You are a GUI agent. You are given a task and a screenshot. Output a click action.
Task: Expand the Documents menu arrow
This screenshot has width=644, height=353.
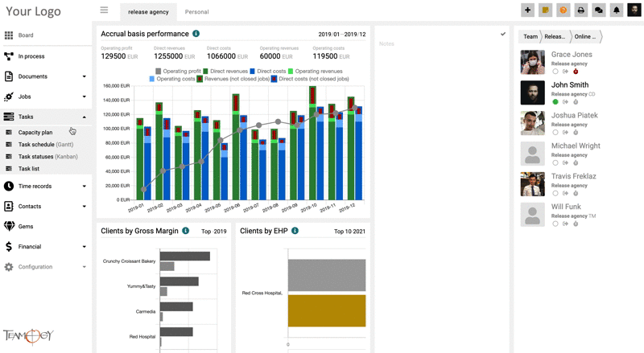(84, 76)
